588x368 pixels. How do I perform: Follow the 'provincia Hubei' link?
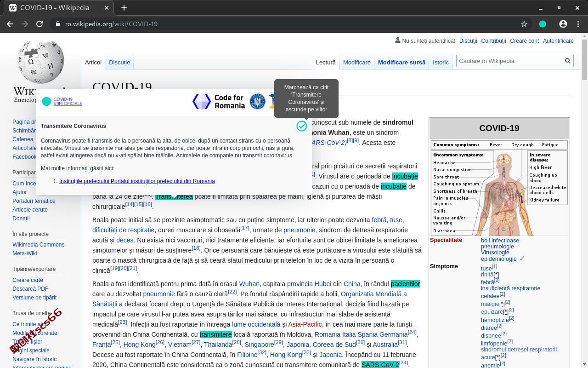coord(309,284)
